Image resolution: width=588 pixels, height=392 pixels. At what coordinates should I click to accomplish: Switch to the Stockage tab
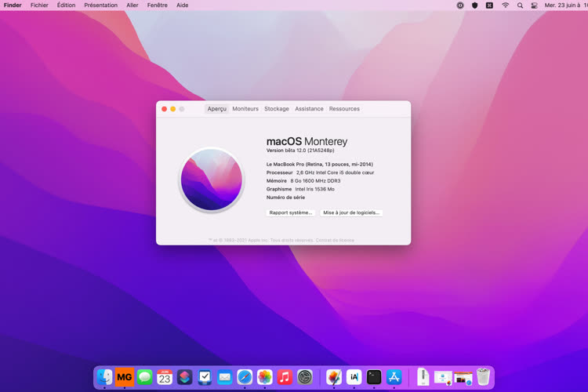click(x=277, y=109)
